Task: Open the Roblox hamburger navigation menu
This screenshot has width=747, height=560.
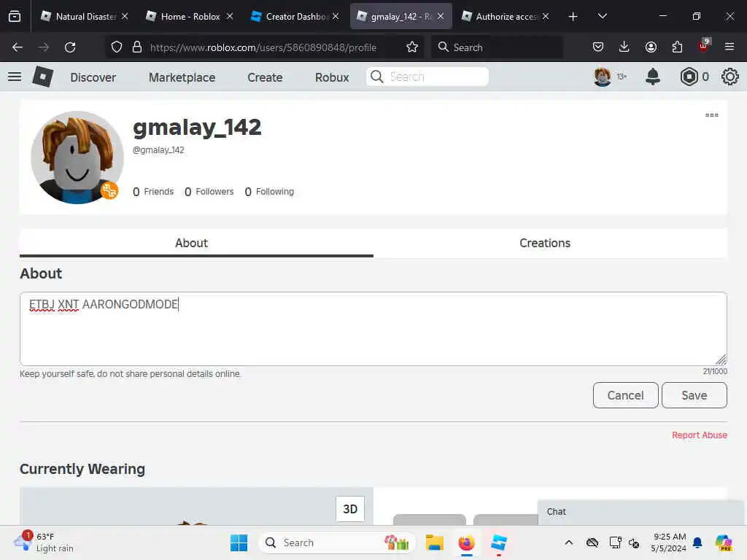Action: [15, 77]
